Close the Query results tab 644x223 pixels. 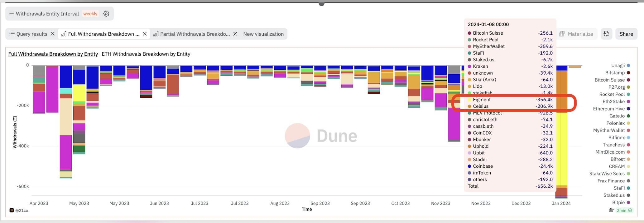coord(52,34)
